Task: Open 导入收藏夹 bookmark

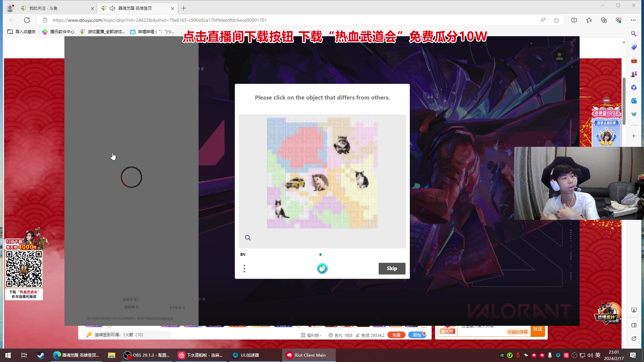Action: (x=21, y=32)
